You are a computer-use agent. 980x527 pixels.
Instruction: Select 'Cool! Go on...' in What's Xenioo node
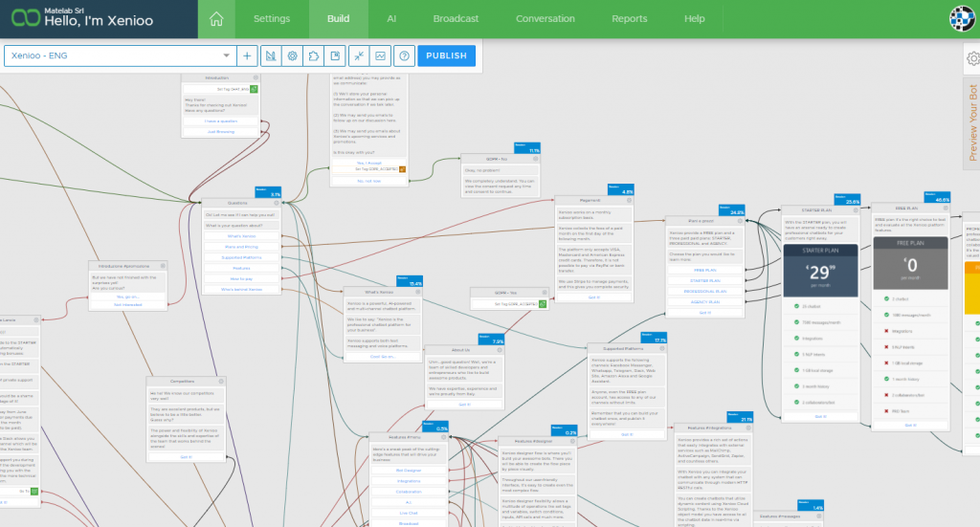(383, 357)
